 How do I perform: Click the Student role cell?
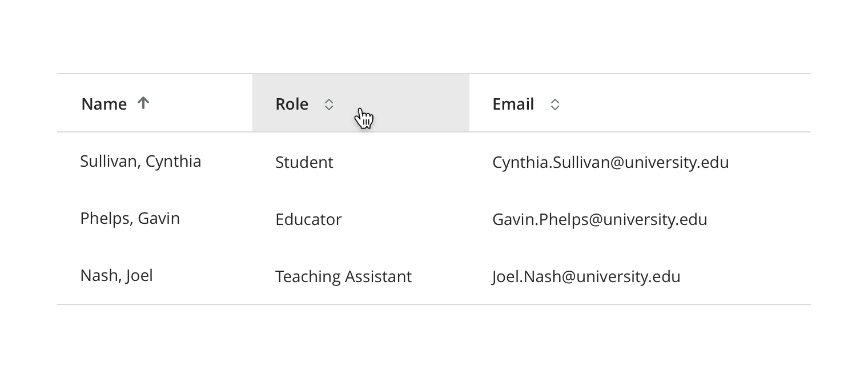pyautogui.click(x=304, y=162)
